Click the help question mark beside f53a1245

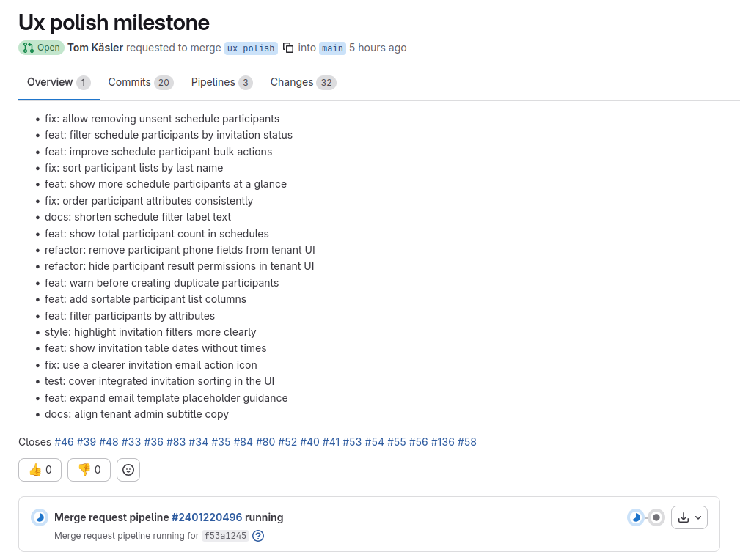point(258,536)
